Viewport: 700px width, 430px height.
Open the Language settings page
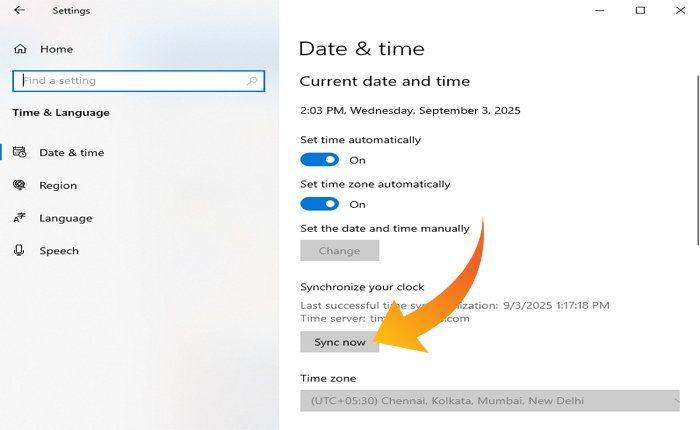[x=66, y=218]
